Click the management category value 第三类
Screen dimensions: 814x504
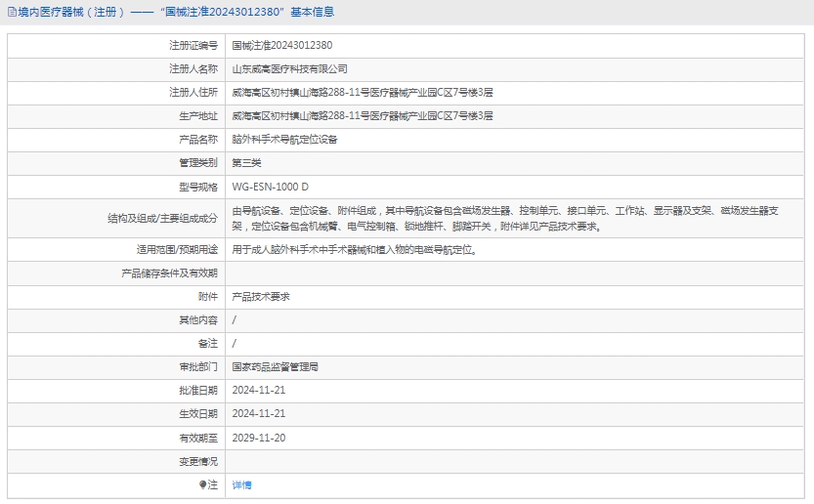[246, 163]
